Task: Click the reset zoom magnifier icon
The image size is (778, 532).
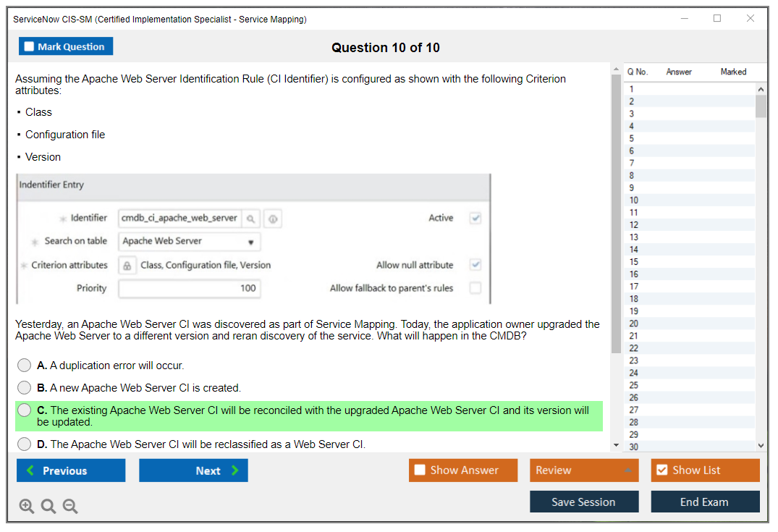Action: (x=48, y=507)
